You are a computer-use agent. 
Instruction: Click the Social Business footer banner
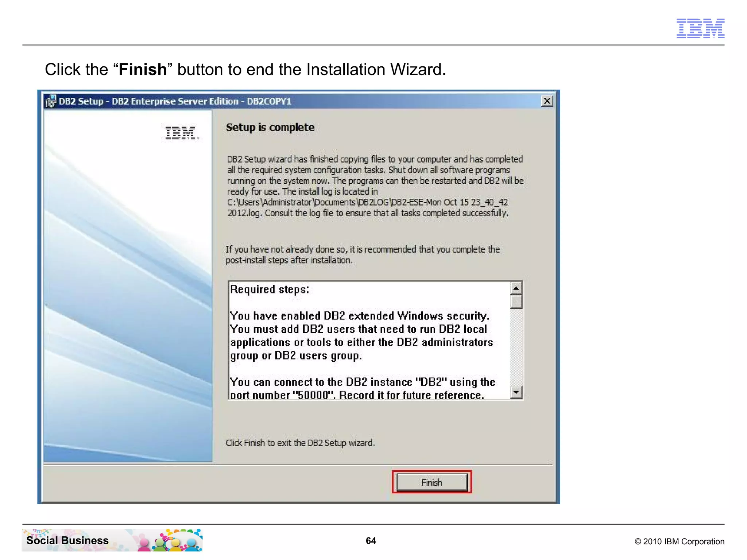coord(112,540)
